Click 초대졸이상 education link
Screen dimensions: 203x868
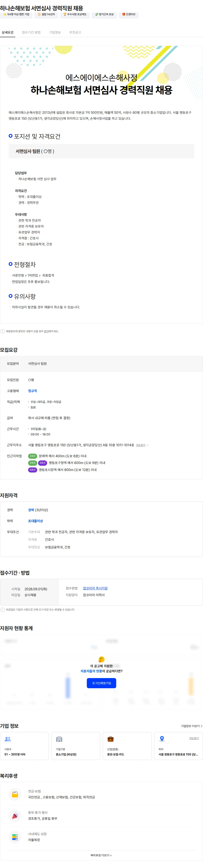pyautogui.click(x=35, y=521)
